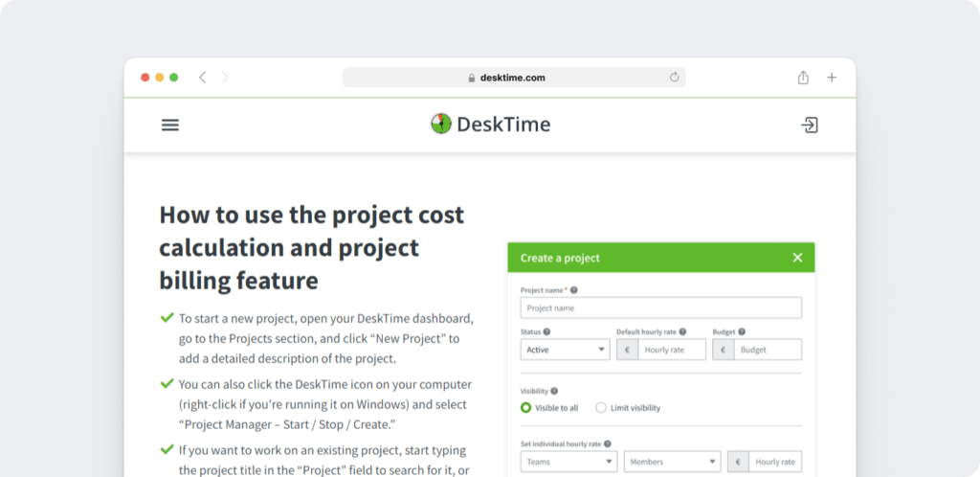The height and width of the screenshot is (477, 980).
Task: Click help icon next to Visibility
Action: click(554, 392)
